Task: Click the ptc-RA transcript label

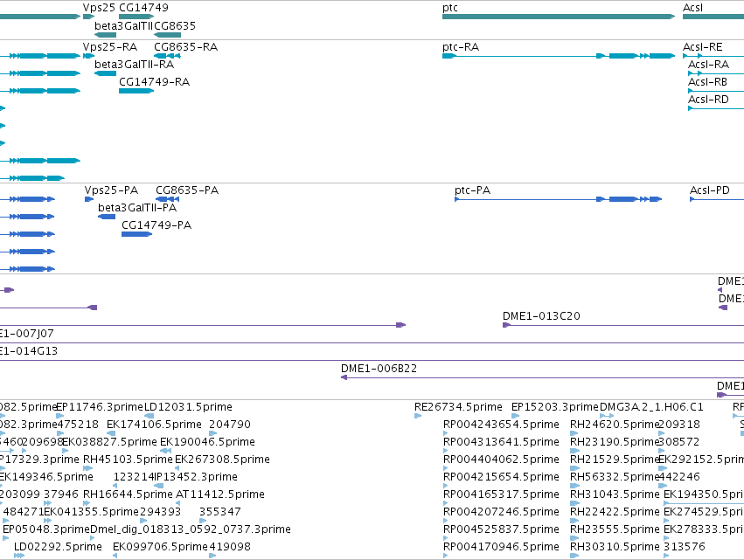Action: [460, 47]
